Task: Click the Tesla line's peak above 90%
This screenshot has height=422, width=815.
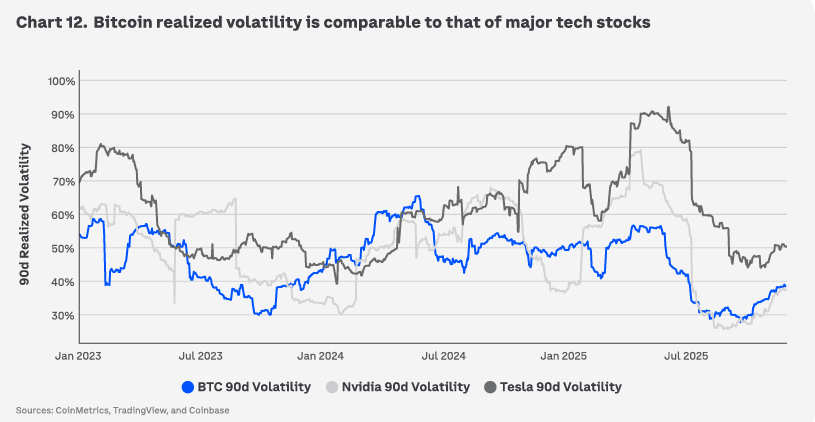Action: [653, 109]
